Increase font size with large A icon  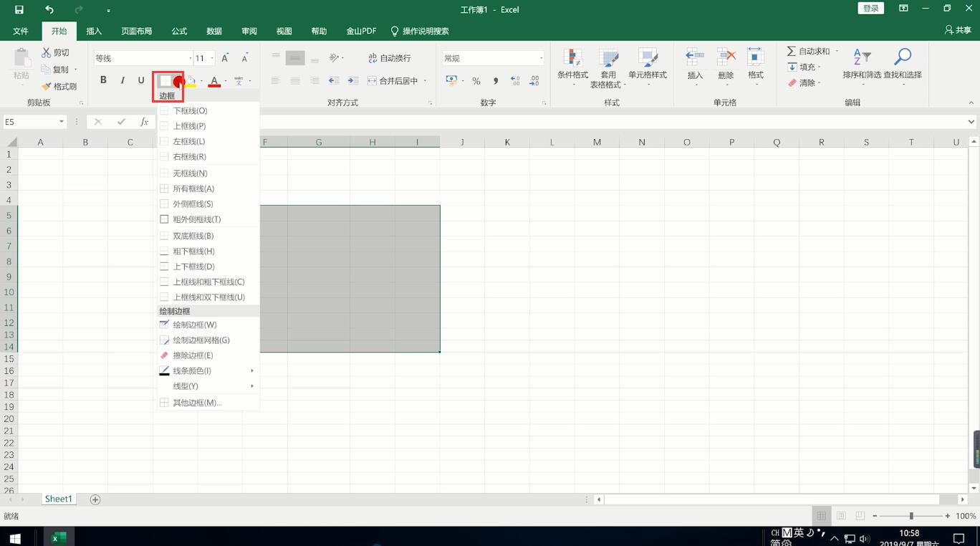[x=225, y=58]
